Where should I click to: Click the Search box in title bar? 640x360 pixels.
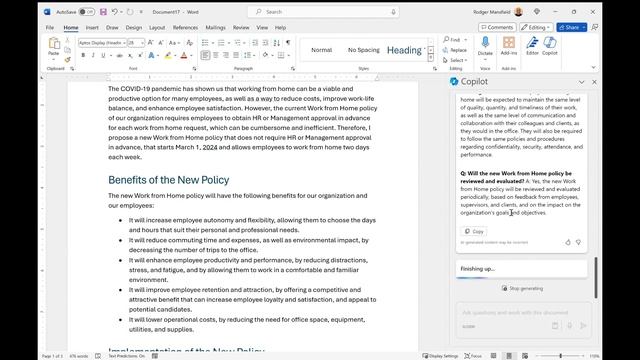coord(323,12)
